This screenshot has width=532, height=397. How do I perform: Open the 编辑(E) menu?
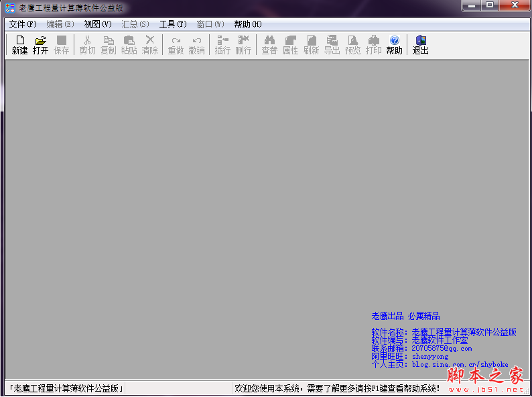click(x=60, y=24)
